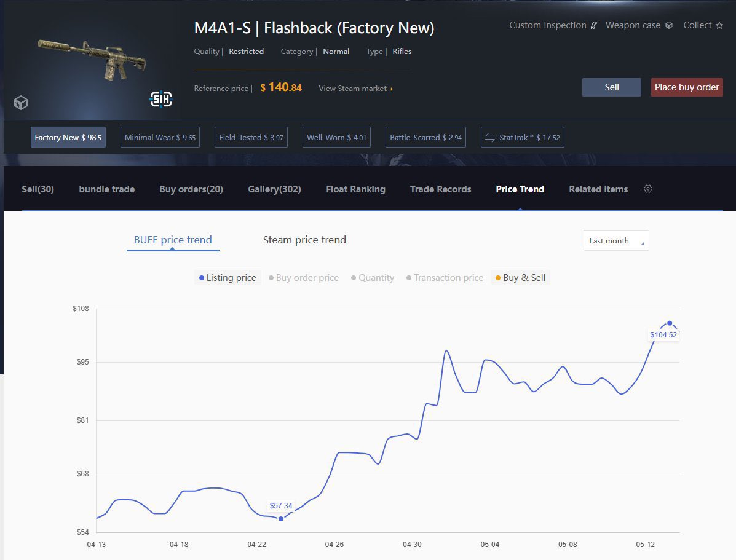This screenshot has height=560, width=736.
Task: Click the 05-04 date axis label
Action: pyautogui.click(x=489, y=545)
